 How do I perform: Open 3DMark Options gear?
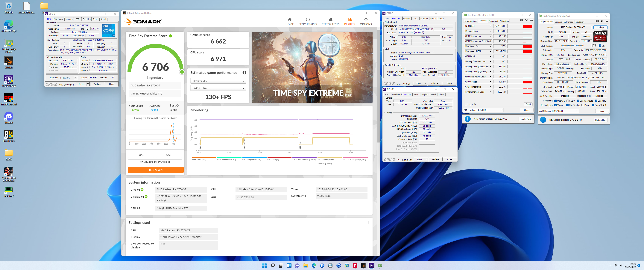[366, 22]
